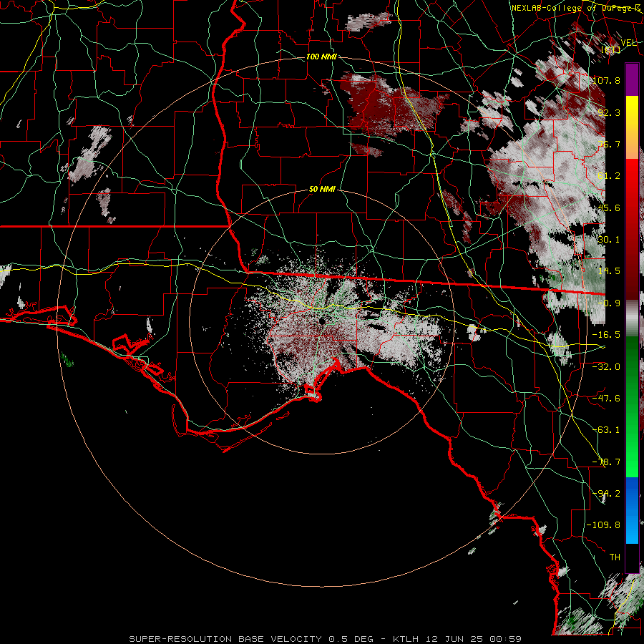The height and width of the screenshot is (644, 644).
Task: Click the -47.6 velocity scale value
Action: [x=606, y=399]
